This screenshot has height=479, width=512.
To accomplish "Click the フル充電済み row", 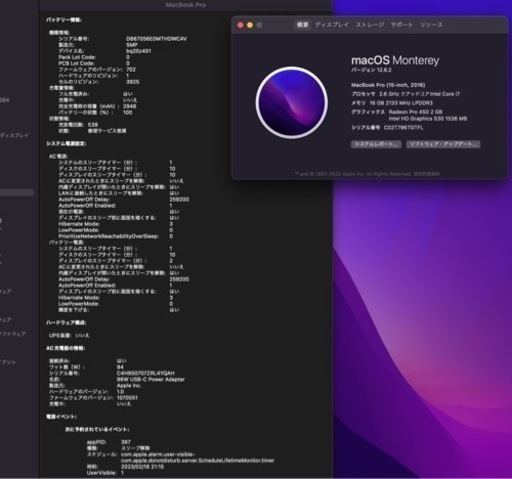I will coord(95,94).
